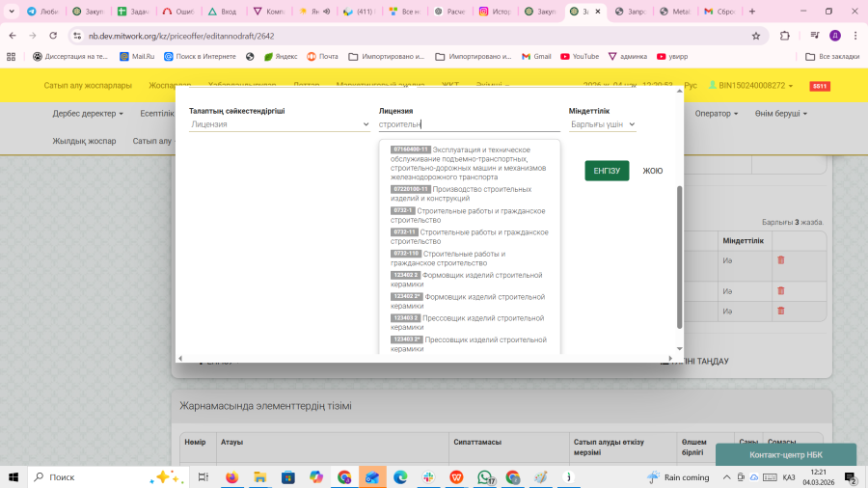Open the Extensions puzzle icon in Chrome
The height and width of the screenshot is (488, 868).
pyautogui.click(x=785, y=36)
